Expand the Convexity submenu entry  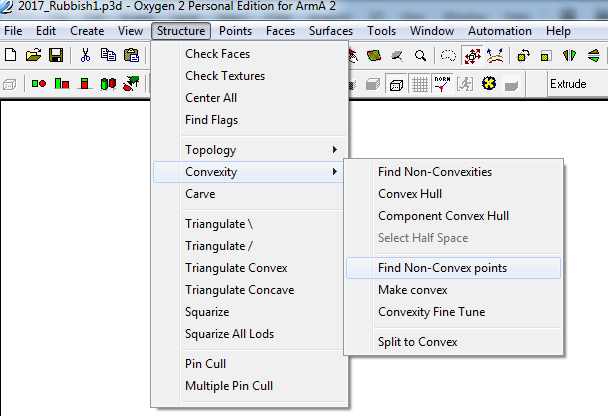pos(248,172)
